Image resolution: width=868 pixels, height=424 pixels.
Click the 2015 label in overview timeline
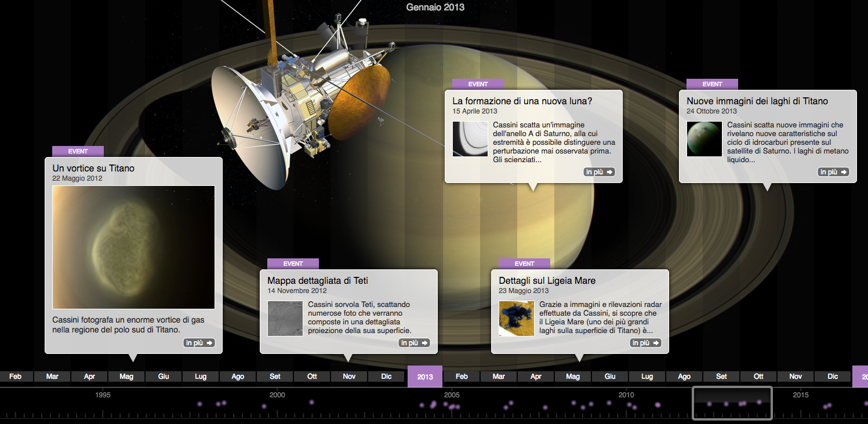pos(801,395)
